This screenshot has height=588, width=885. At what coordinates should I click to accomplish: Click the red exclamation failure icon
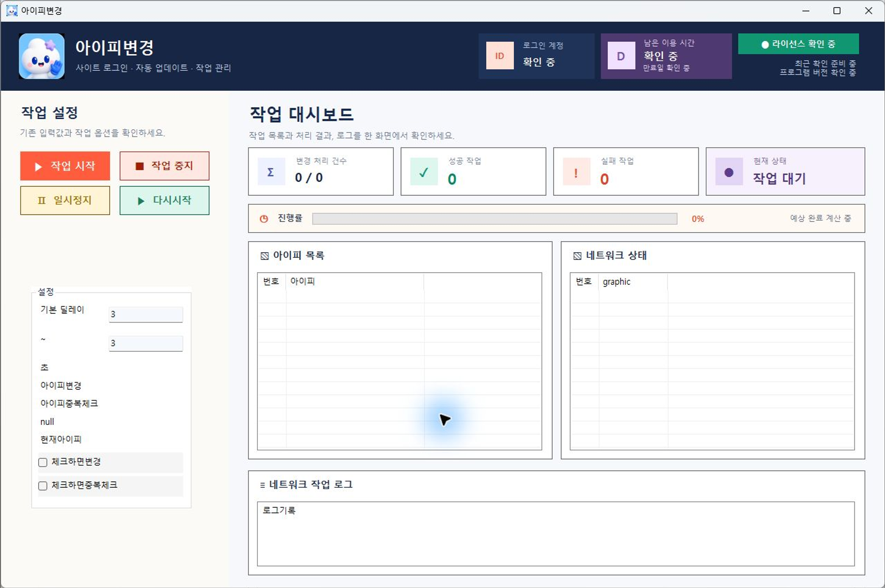coord(576,171)
